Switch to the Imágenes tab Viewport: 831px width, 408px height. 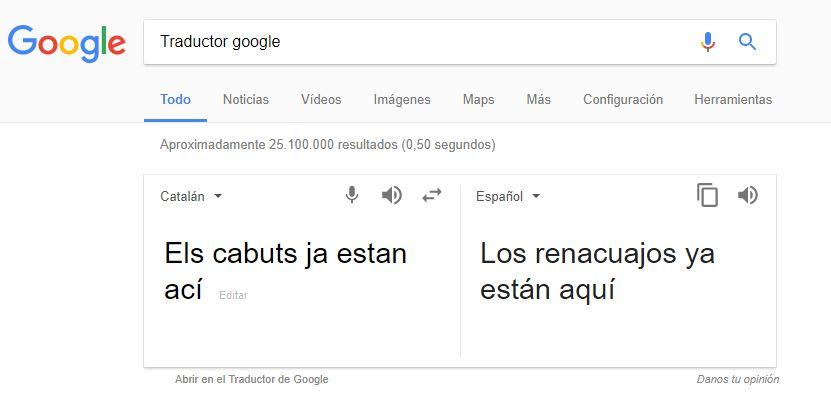tap(402, 100)
